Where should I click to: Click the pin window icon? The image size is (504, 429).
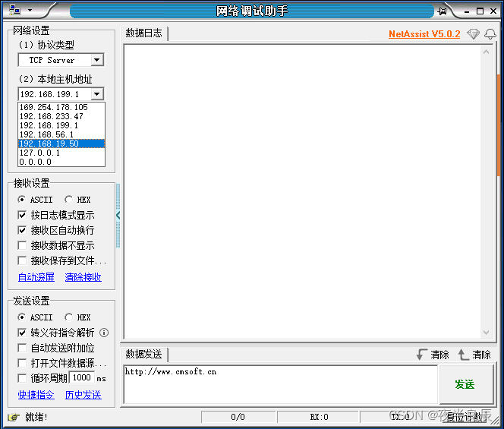click(x=443, y=11)
